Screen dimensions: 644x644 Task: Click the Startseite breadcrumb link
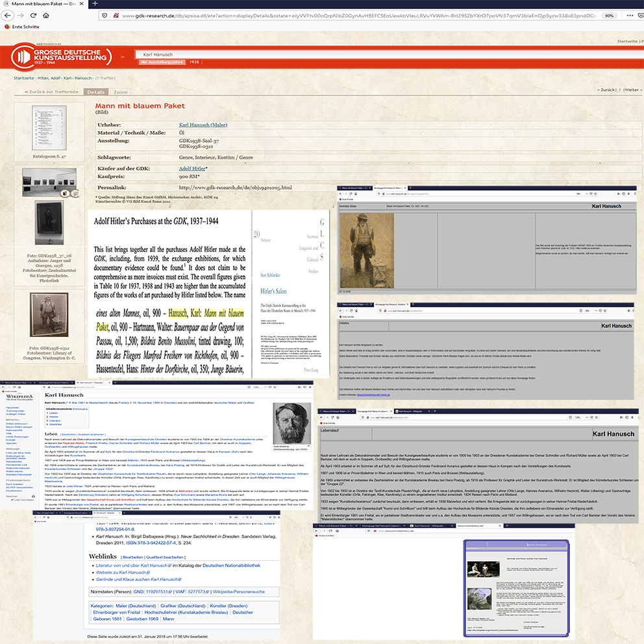tap(24, 78)
